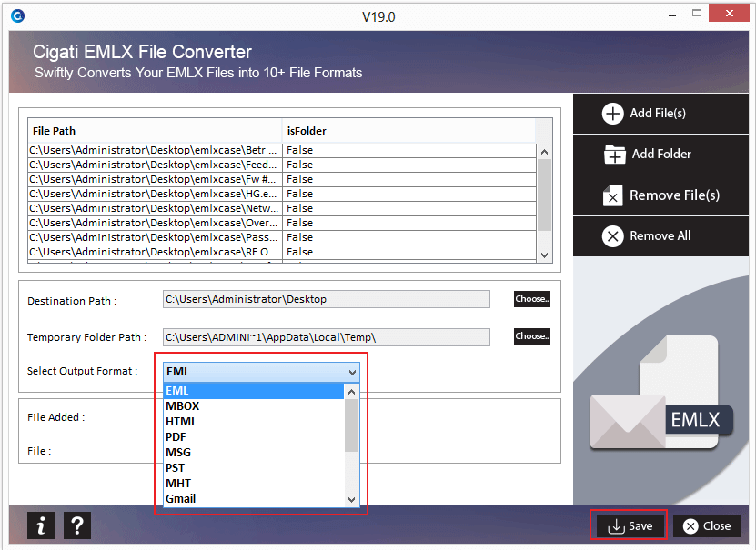
Task: Click the file list scroll down arrow
Action: pyautogui.click(x=544, y=255)
